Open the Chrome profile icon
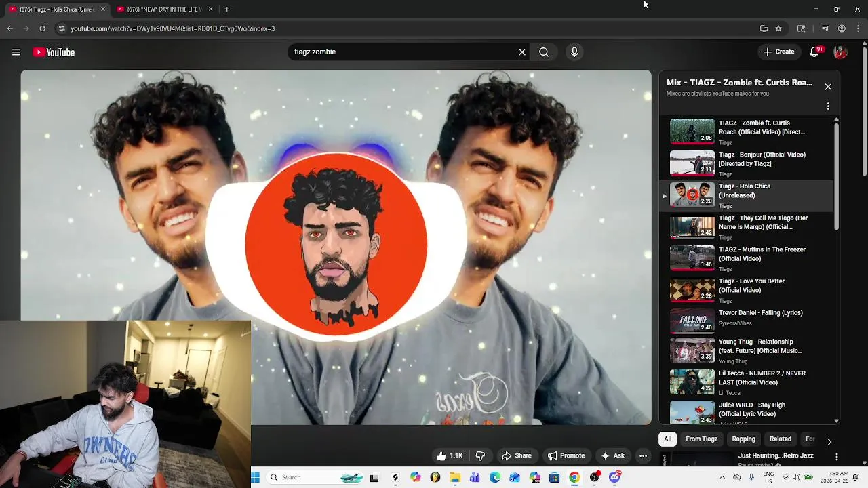The height and width of the screenshot is (488, 868). [842, 28]
